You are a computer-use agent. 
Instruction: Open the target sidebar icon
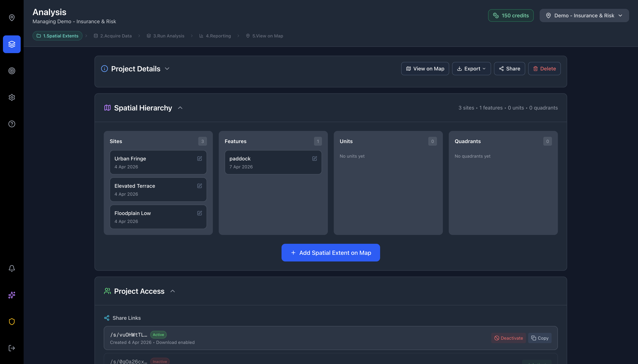tap(12, 71)
